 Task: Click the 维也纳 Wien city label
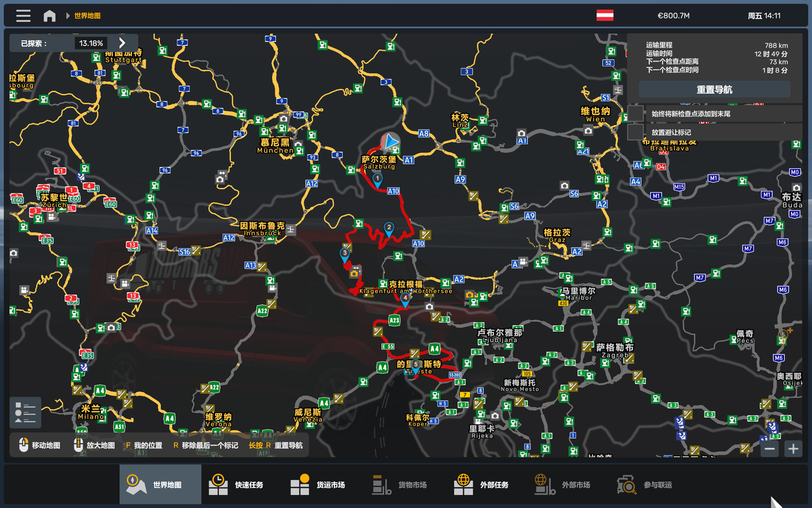click(596, 114)
